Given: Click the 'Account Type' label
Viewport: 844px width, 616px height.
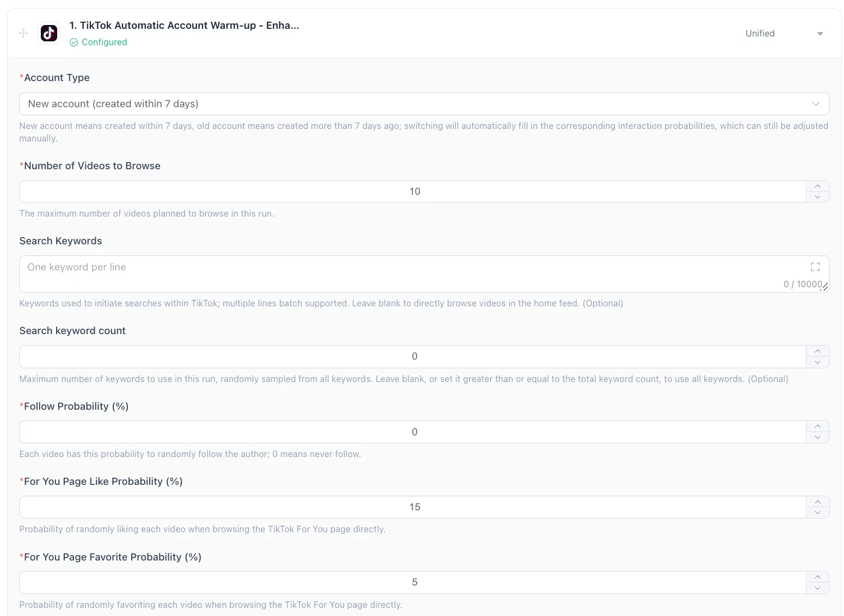Looking at the screenshot, I should (57, 78).
